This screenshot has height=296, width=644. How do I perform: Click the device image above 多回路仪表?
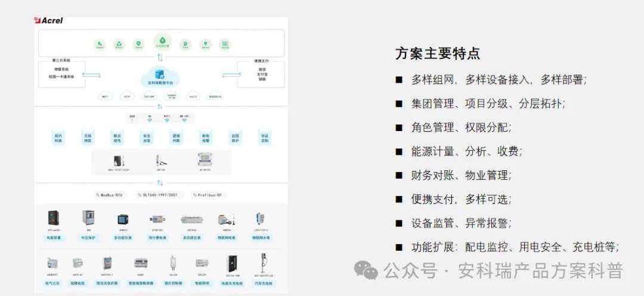[x=192, y=220]
